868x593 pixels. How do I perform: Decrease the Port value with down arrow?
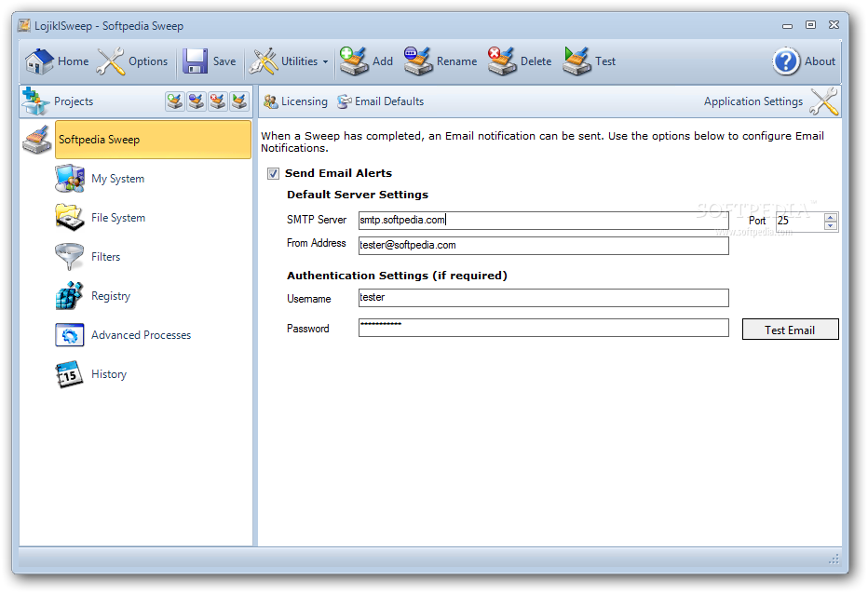tap(831, 225)
